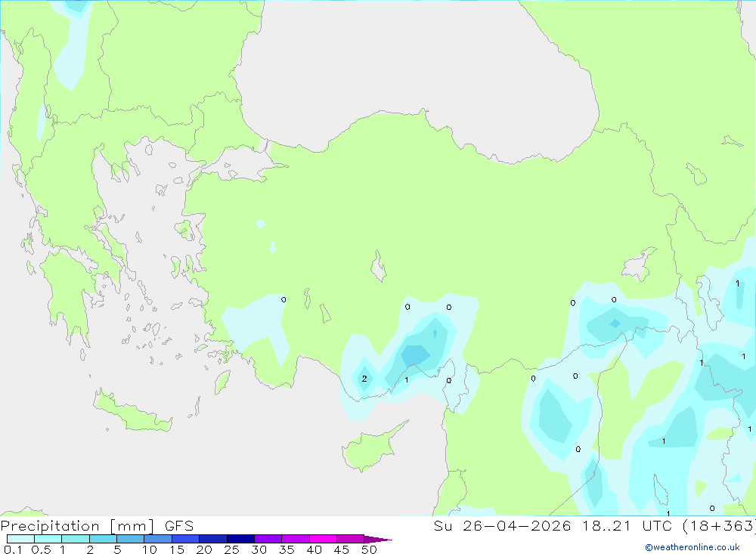Pick the legend swatch between 0.5 and 1
The height and width of the screenshot is (554, 756).
(48, 539)
